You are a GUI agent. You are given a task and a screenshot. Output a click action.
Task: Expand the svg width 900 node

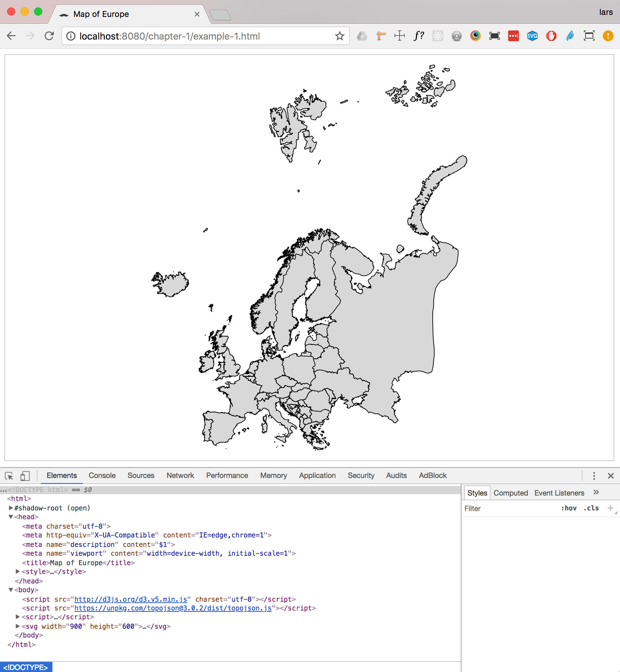[x=18, y=626]
